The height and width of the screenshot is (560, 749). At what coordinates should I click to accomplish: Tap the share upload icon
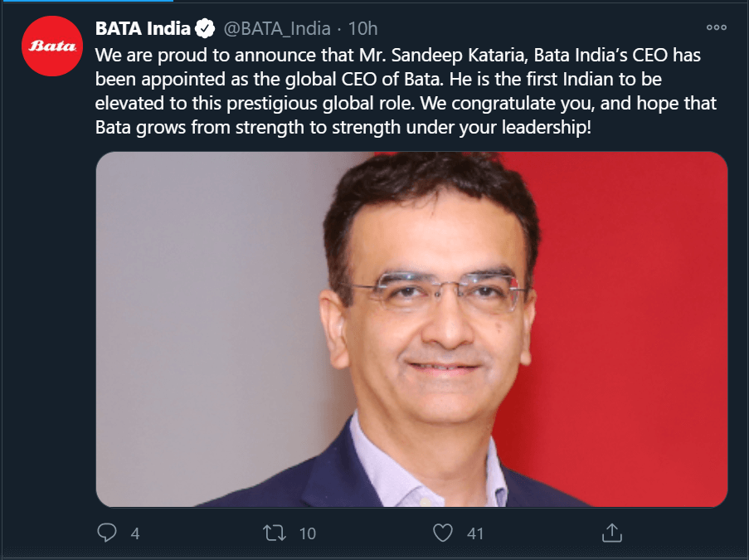coord(610,532)
